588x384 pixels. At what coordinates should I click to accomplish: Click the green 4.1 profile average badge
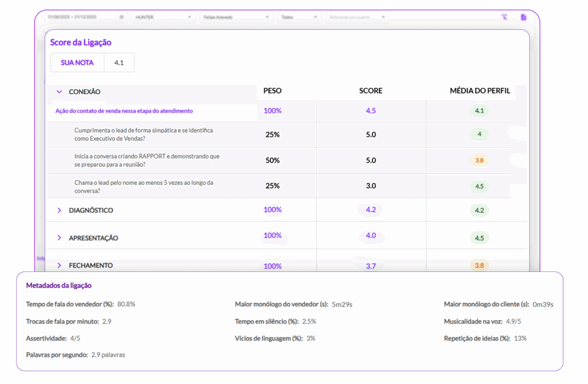479,110
